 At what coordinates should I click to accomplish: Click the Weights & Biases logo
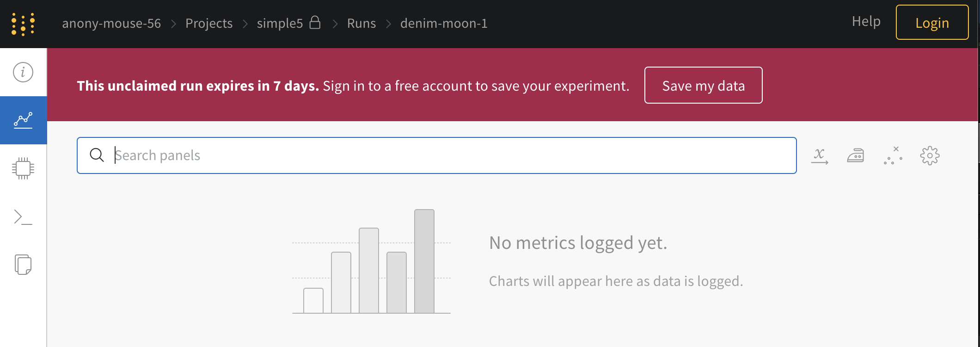(x=23, y=24)
